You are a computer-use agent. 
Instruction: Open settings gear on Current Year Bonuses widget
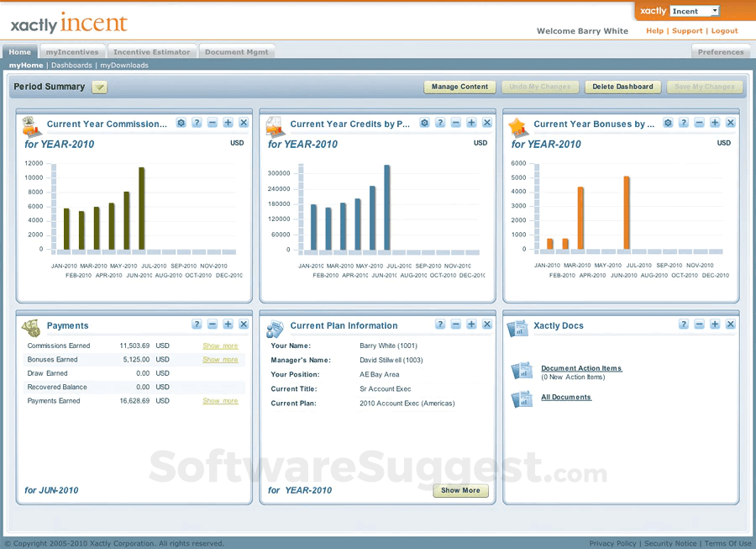(669, 123)
